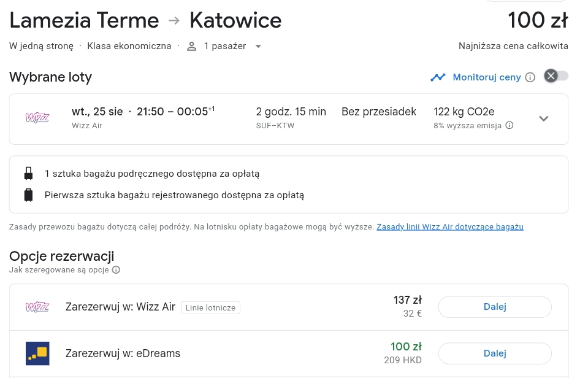
Task: Click the Wizz Air logo in selected flight
Action: click(x=37, y=118)
